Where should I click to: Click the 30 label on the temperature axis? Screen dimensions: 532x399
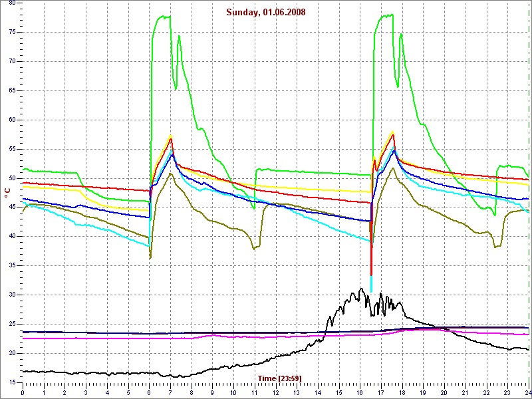13,295
